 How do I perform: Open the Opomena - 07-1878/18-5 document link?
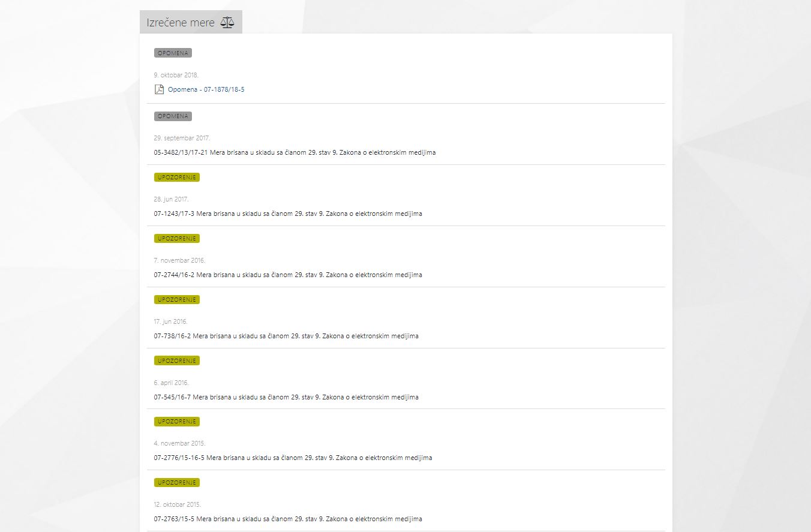[x=206, y=89]
